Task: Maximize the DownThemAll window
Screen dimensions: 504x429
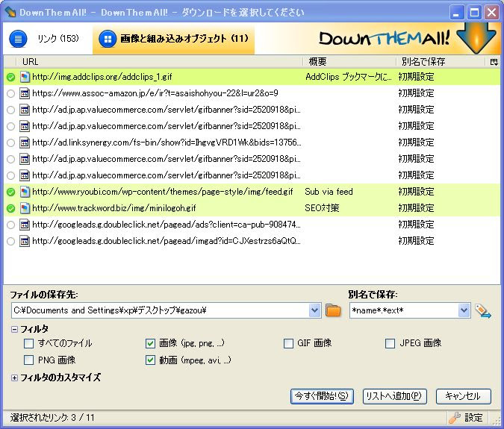Action: 474,13
